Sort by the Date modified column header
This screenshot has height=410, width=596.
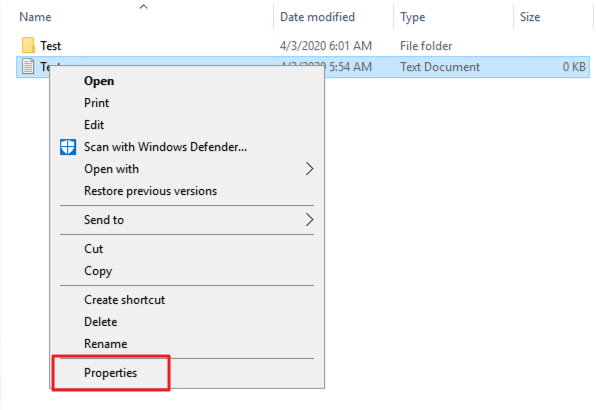pyautogui.click(x=317, y=17)
